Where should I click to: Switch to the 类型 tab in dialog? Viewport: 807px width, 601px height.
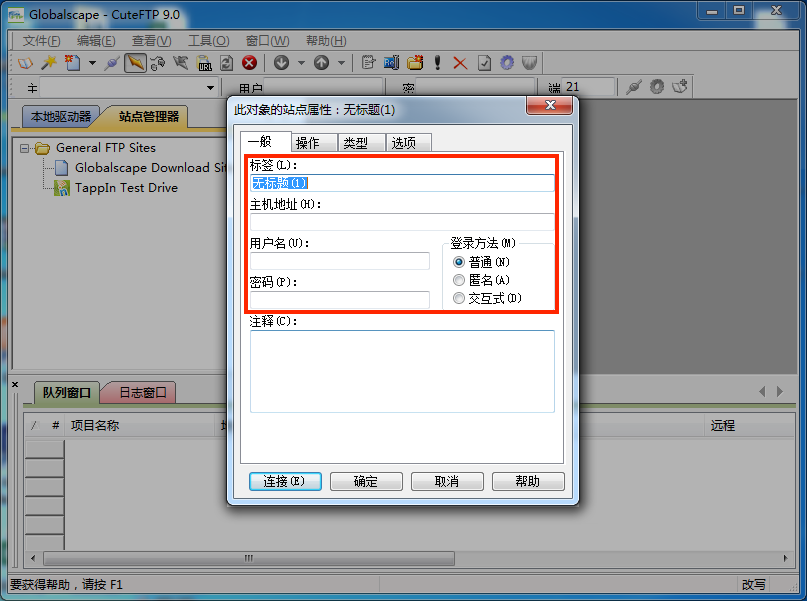[x=356, y=143]
